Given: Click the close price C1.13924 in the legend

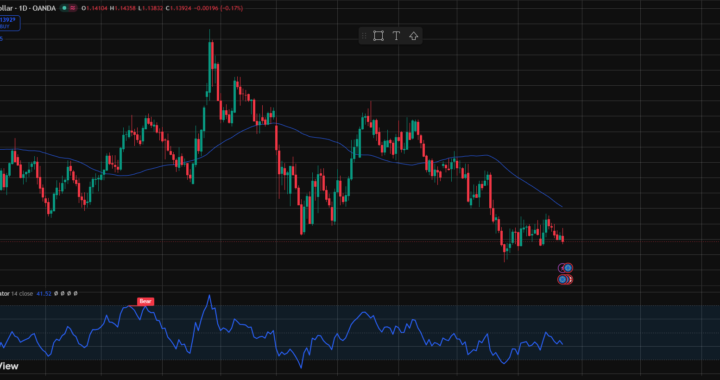Looking at the screenshot, I should pos(179,8).
